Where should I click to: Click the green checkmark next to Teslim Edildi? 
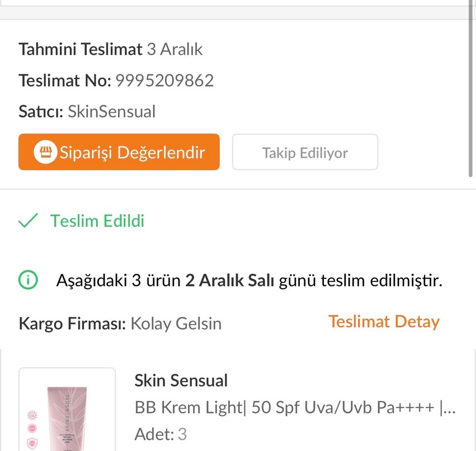(x=26, y=220)
